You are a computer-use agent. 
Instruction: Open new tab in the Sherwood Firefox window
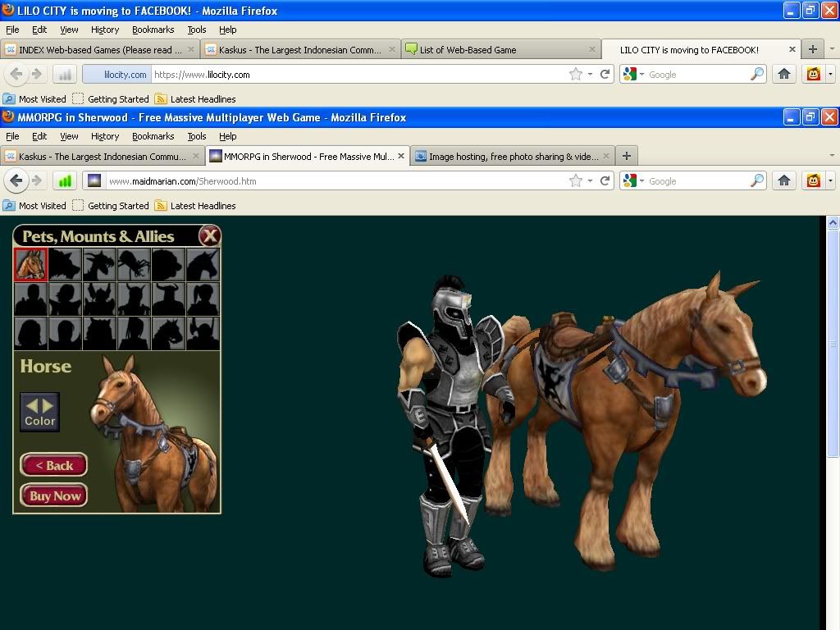(x=626, y=156)
